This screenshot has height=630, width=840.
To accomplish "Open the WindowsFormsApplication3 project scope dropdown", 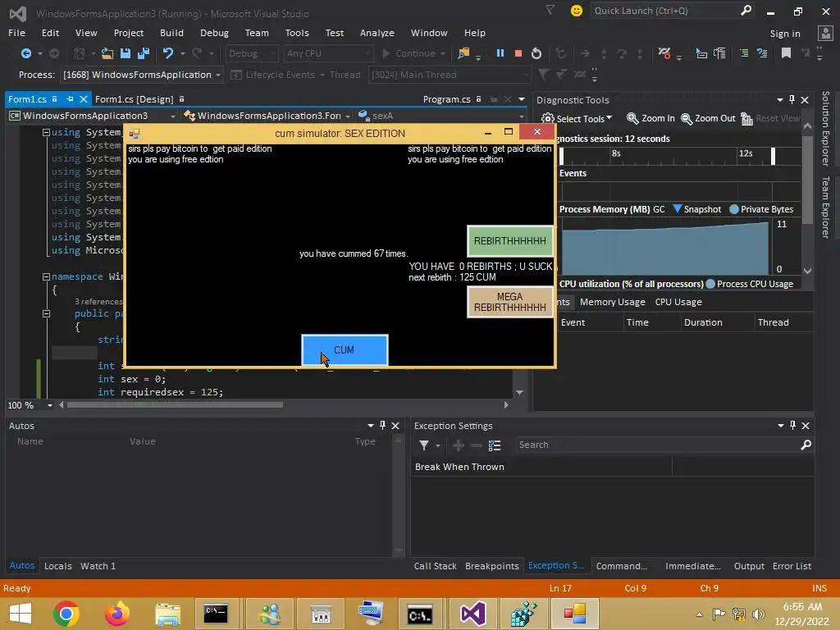I will (92, 116).
